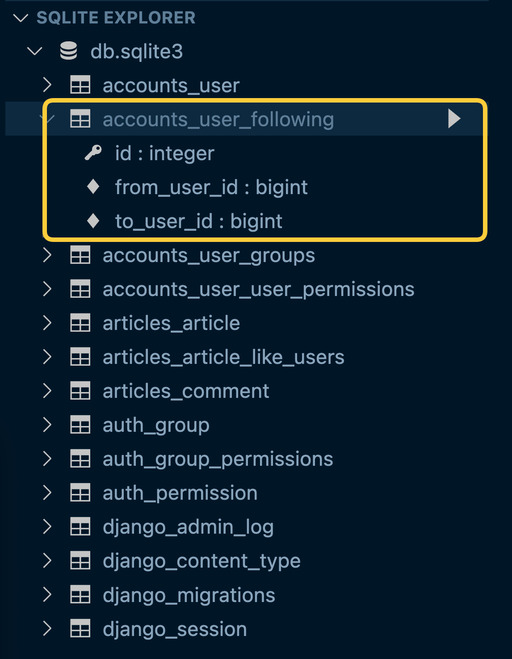Click the primary key icon beside id
The height and width of the screenshot is (659, 512).
tap(93, 153)
